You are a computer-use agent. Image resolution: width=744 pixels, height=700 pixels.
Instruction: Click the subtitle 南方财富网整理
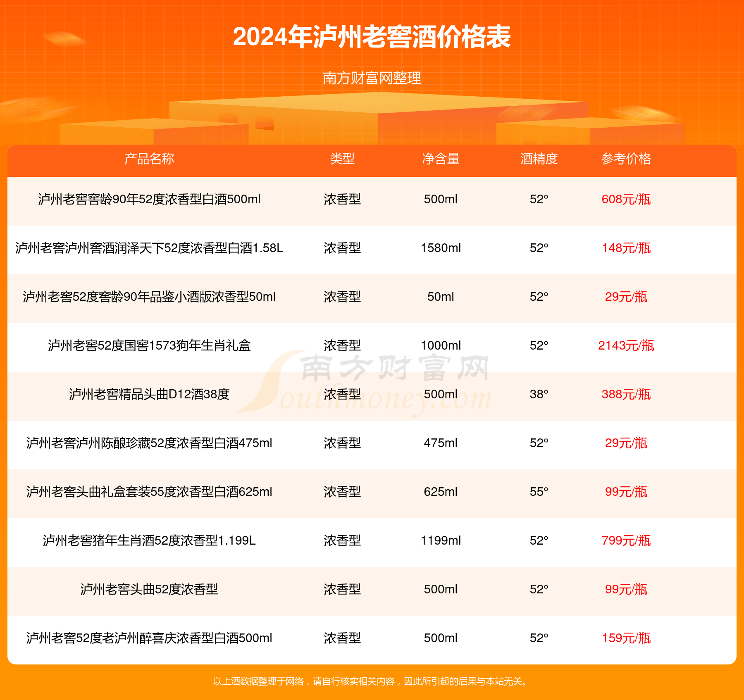tap(372, 78)
